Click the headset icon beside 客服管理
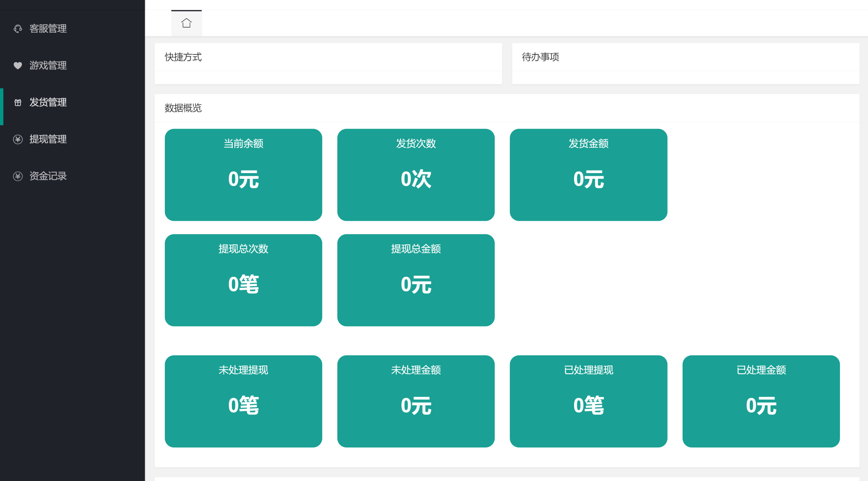This screenshot has height=481, width=868. coord(18,29)
